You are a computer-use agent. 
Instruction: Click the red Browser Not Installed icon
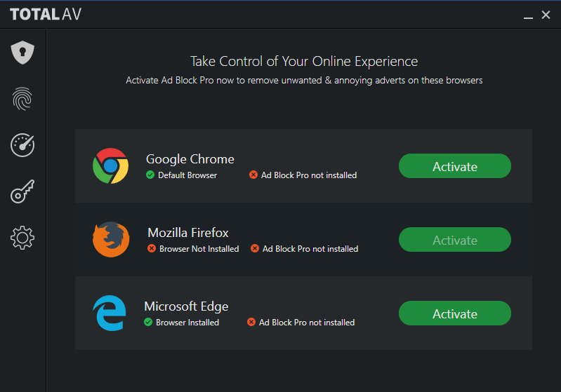[152, 248]
